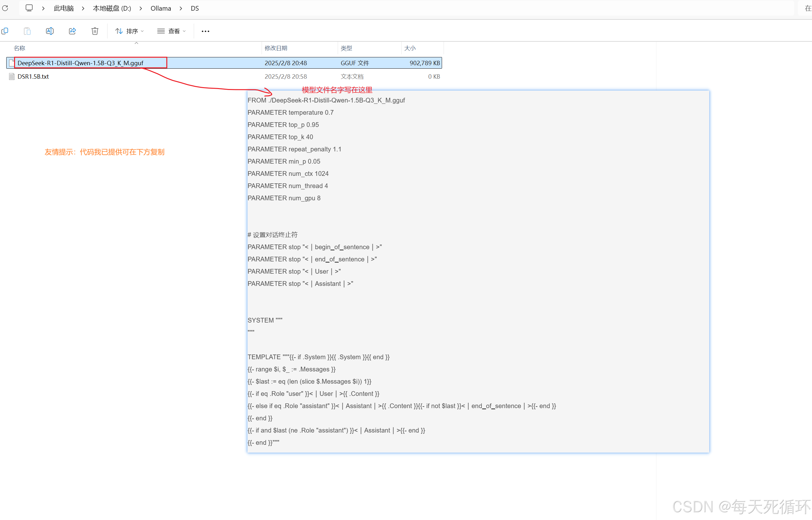Click the share icon in toolbar

tap(72, 31)
